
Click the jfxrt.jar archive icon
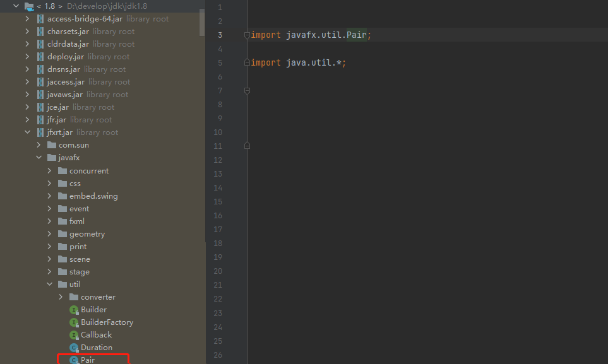(40, 132)
